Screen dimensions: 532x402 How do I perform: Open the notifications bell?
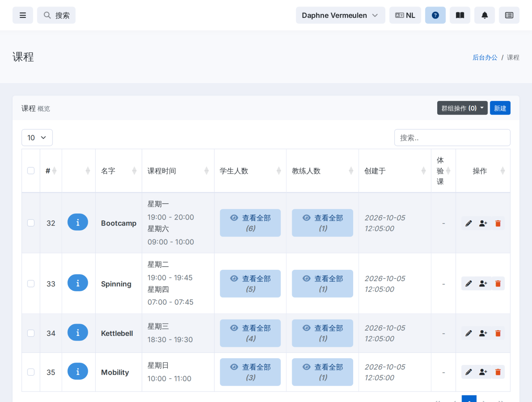[x=484, y=15]
